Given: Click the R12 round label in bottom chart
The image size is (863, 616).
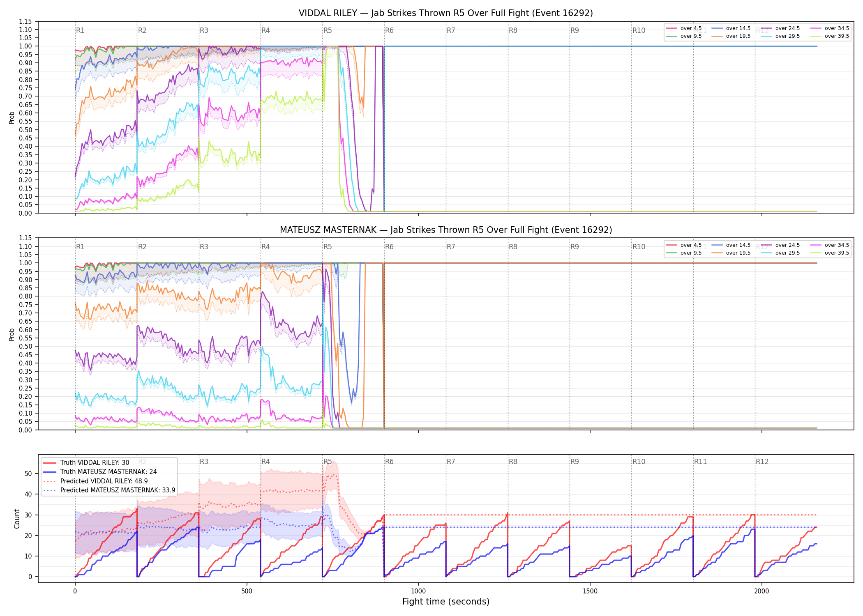Looking at the screenshot, I should pyautogui.click(x=762, y=462).
